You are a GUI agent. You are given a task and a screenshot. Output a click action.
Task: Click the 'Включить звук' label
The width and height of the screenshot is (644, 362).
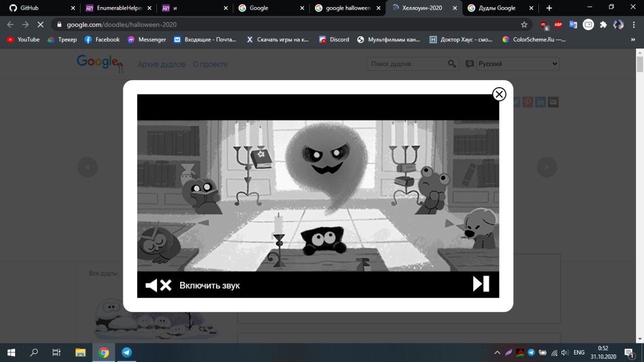click(x=209, y=285)
